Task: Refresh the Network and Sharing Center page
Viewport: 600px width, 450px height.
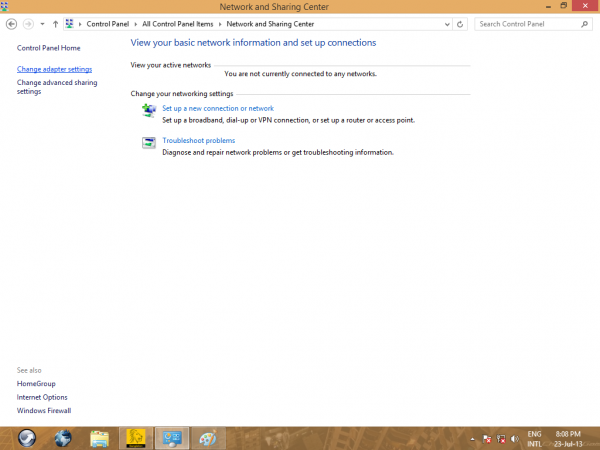Action: coord(460,24)
